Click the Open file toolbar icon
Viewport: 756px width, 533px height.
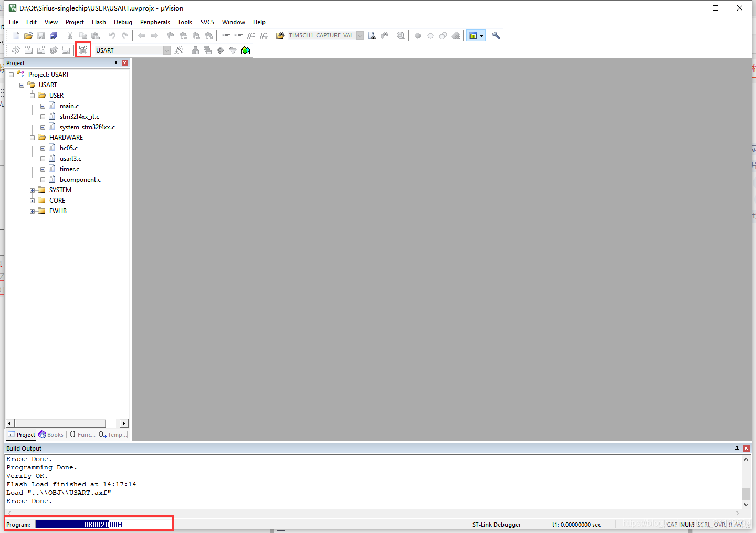28,36
